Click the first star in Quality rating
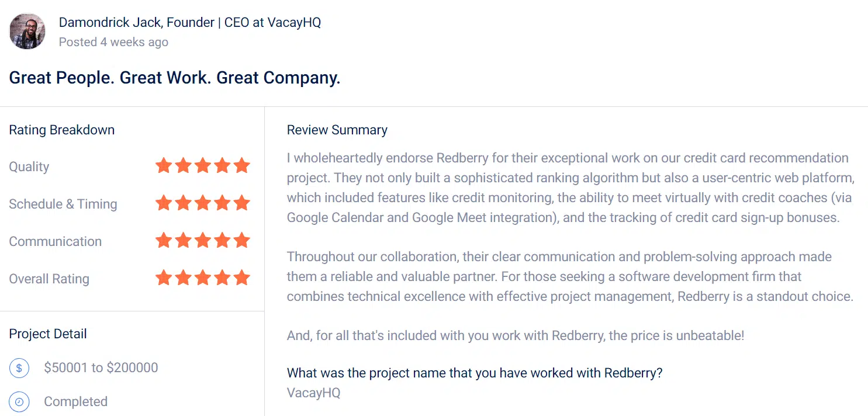 [164, 166]
